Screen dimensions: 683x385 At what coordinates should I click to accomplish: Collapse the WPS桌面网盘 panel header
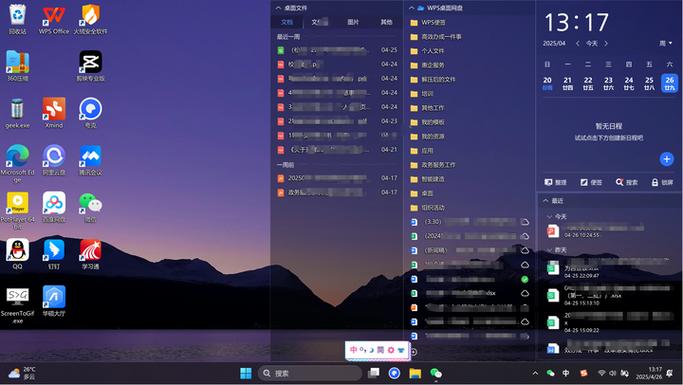(411, 8)
